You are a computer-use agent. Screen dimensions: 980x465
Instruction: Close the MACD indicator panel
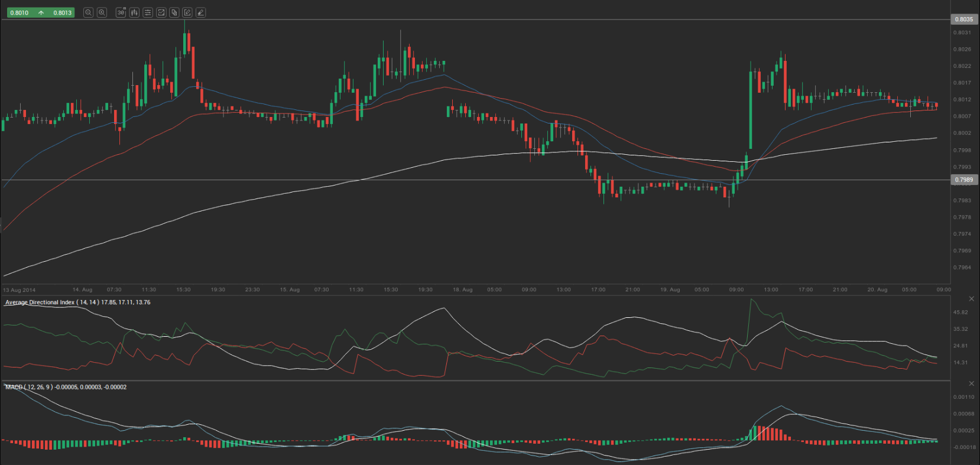coord(971,384)
